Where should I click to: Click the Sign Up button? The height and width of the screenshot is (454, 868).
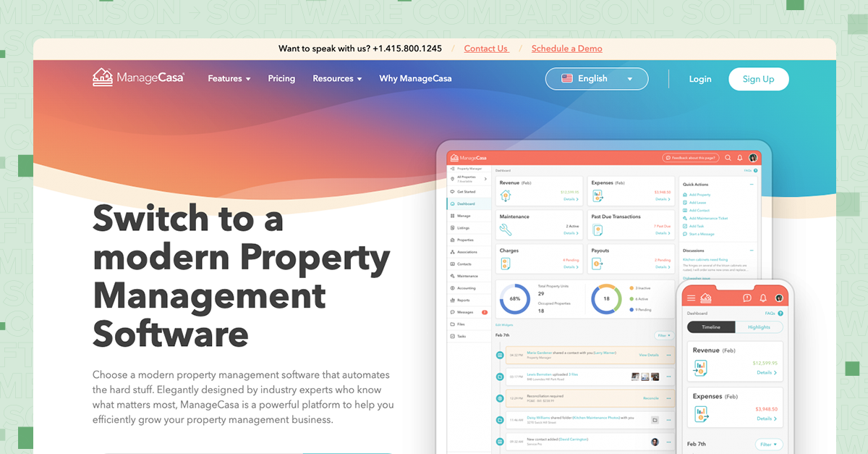758,79
